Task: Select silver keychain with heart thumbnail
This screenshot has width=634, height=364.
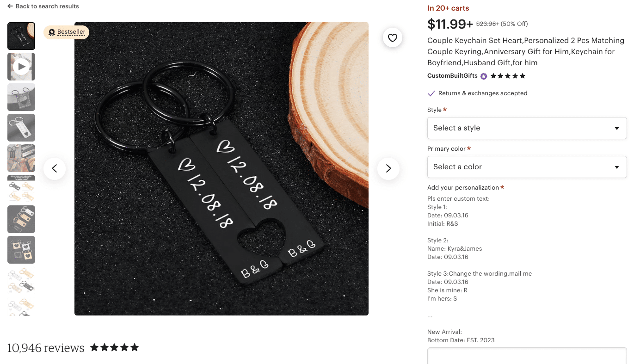Action: (21, 128)
